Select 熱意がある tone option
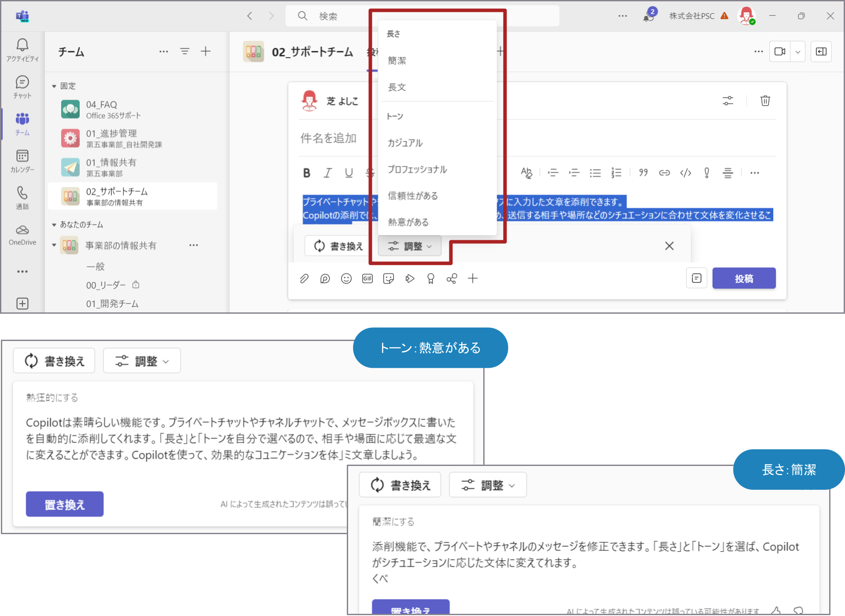Image resolution: width=845 pixels, height=616 pixels. (x=437, y=222)
